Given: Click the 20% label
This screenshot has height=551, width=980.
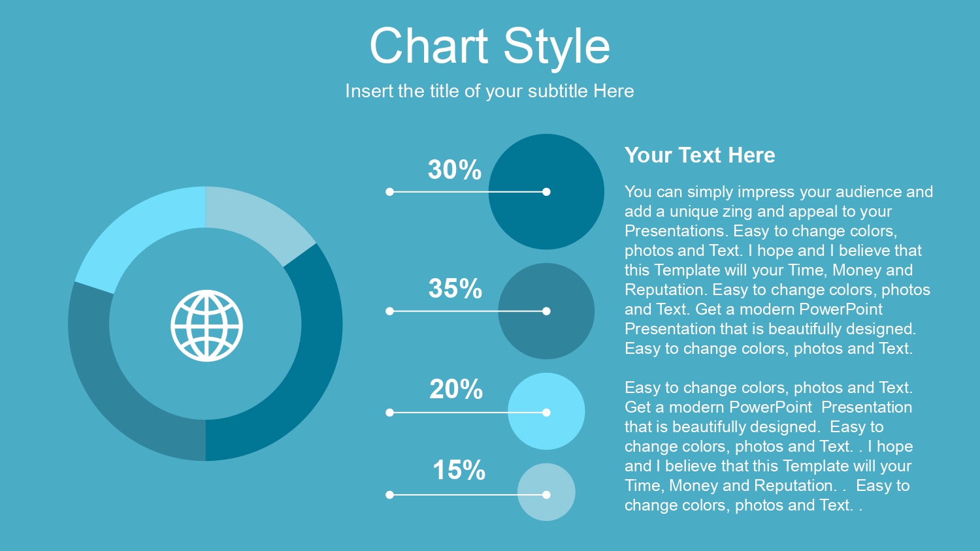Looking at the screenshot, I should (x=456, y=389).
